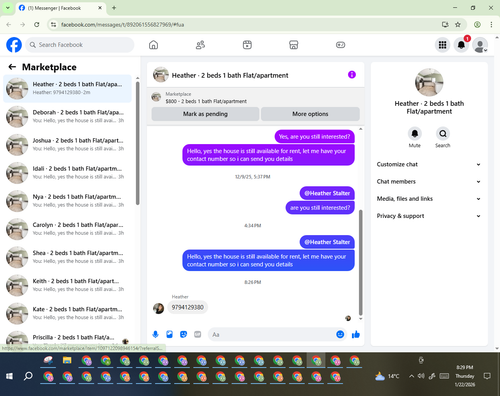Open Idali conversation in chat list
Viewport: 500px width, 396px height.
coord(67,173)
